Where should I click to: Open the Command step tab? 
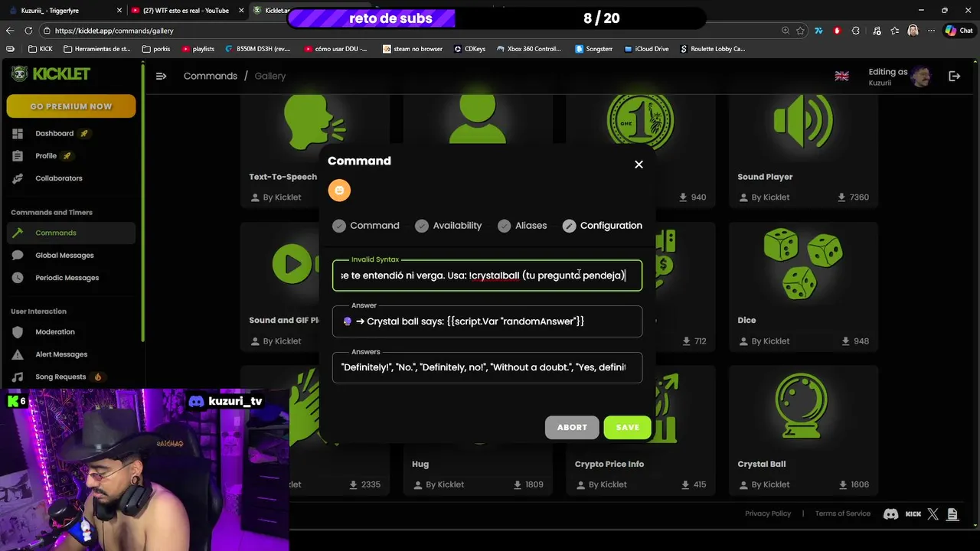[x=366, y=226]
